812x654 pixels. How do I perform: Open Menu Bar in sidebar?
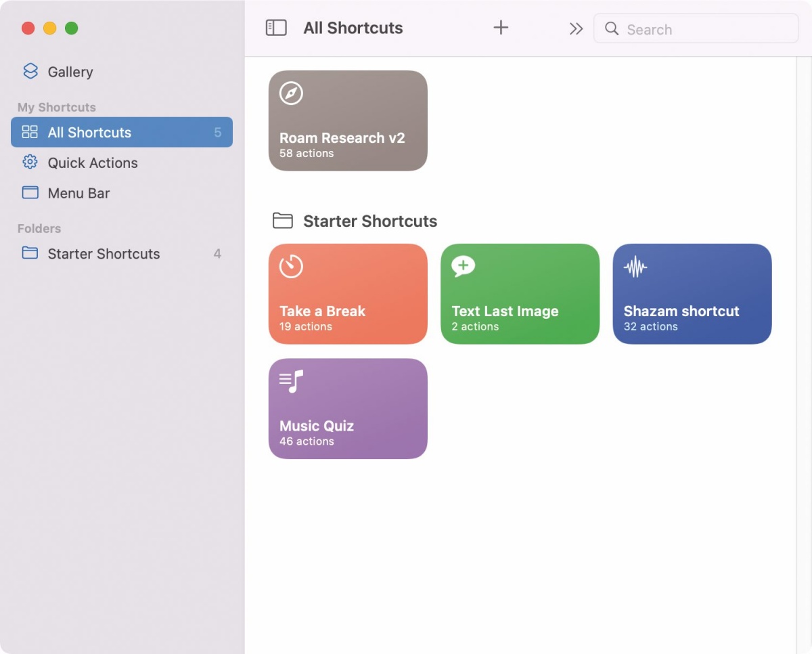tap(122, 193)
